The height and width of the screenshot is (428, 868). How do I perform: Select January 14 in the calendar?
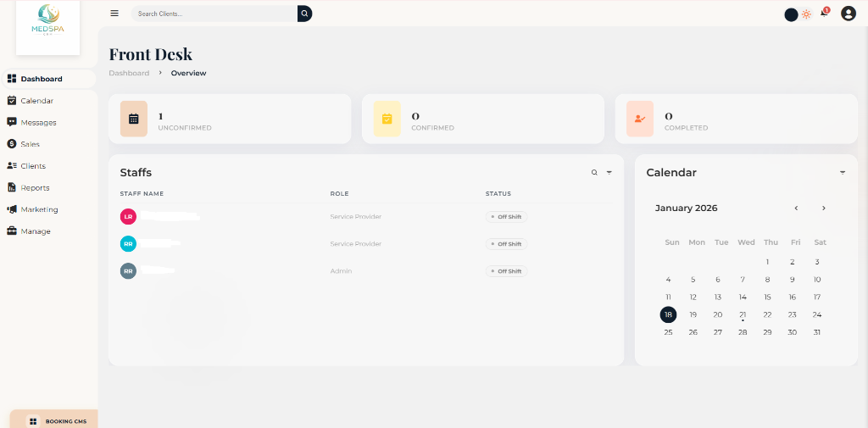743,297
